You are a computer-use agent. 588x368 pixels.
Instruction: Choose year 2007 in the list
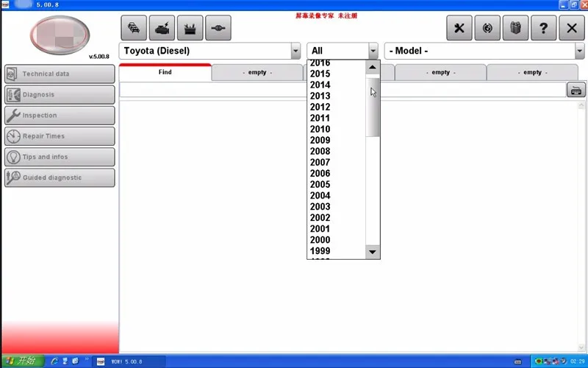[320, 162]
